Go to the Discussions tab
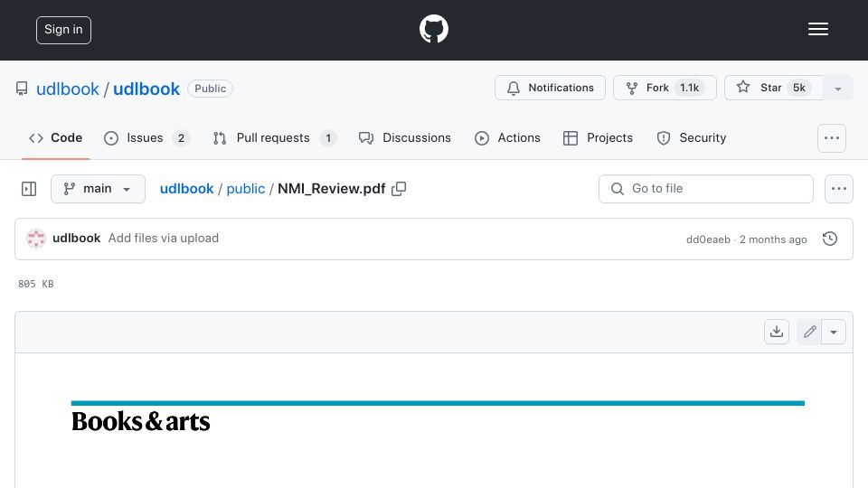868x488 pixels. (x=405, y=137)
